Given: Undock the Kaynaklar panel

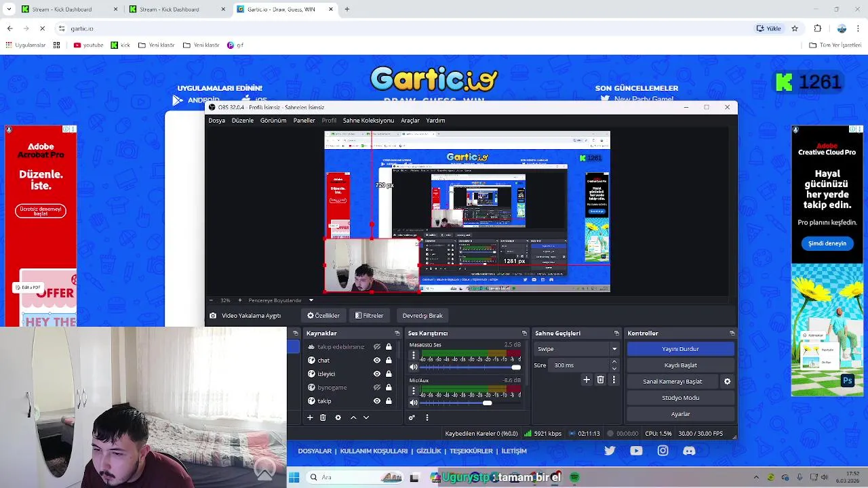Looking at the screenshot, I should click(x=397, y=333).
